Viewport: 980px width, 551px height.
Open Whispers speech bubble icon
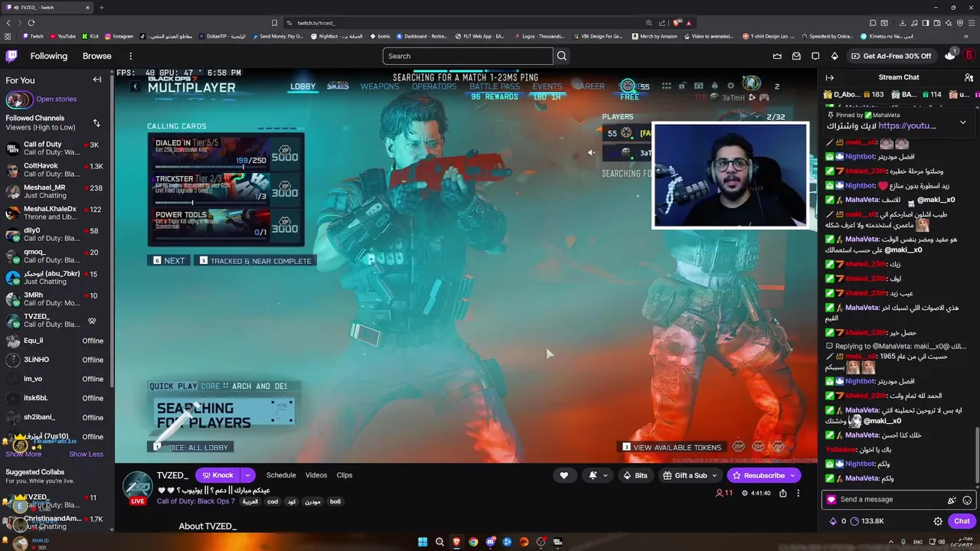point(815,56)
